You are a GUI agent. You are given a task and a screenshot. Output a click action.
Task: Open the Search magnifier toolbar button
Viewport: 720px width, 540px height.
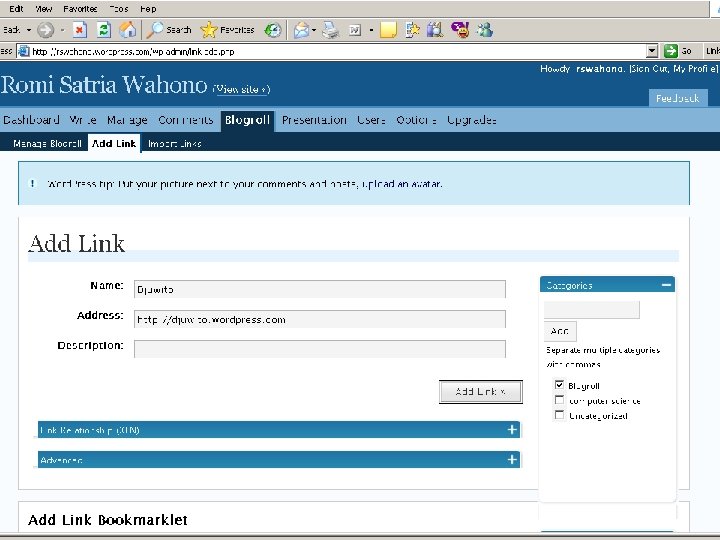169,30
